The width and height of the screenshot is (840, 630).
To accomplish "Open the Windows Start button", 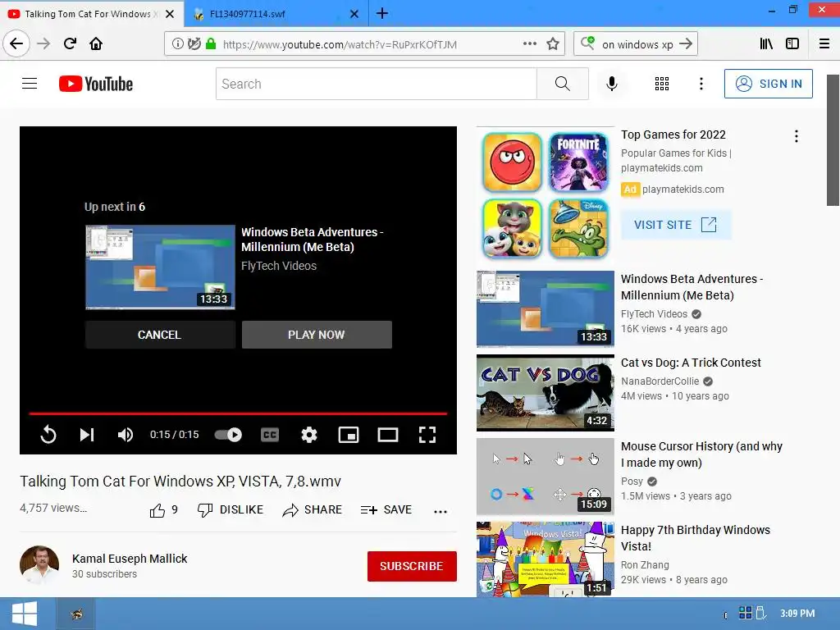I will pos(24,614).
